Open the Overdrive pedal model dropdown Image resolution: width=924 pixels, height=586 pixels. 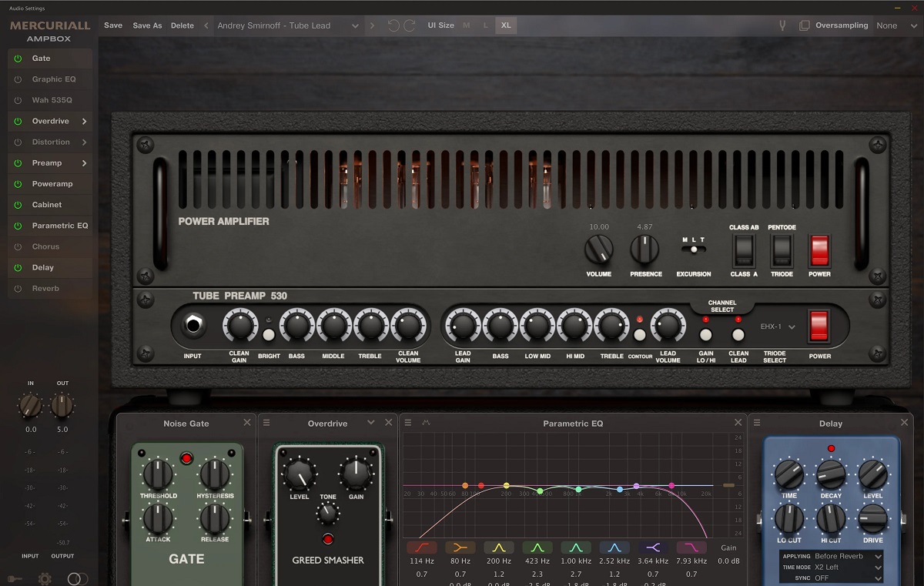click(371, 423)
